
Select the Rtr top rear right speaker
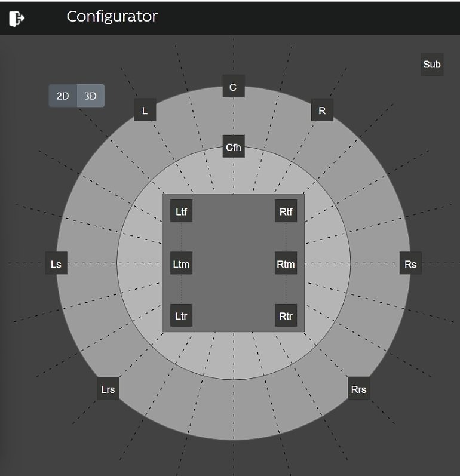(x=286, y=315)
